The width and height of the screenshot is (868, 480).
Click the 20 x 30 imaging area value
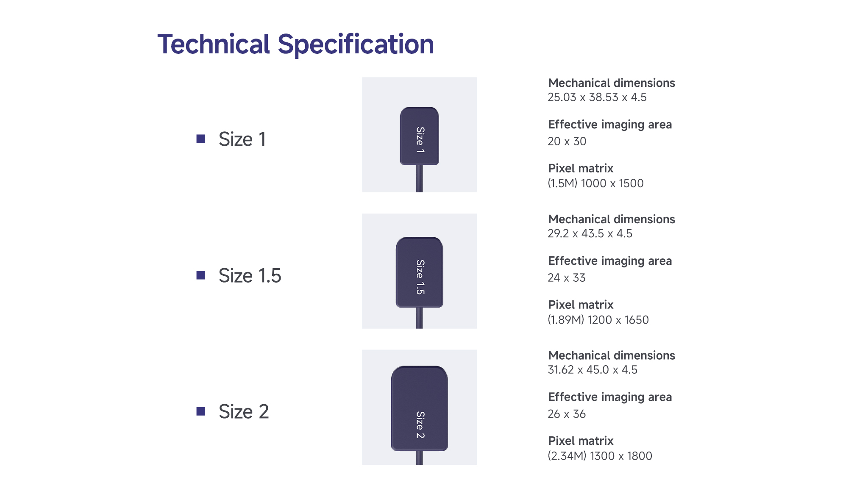tap(567, 142)
